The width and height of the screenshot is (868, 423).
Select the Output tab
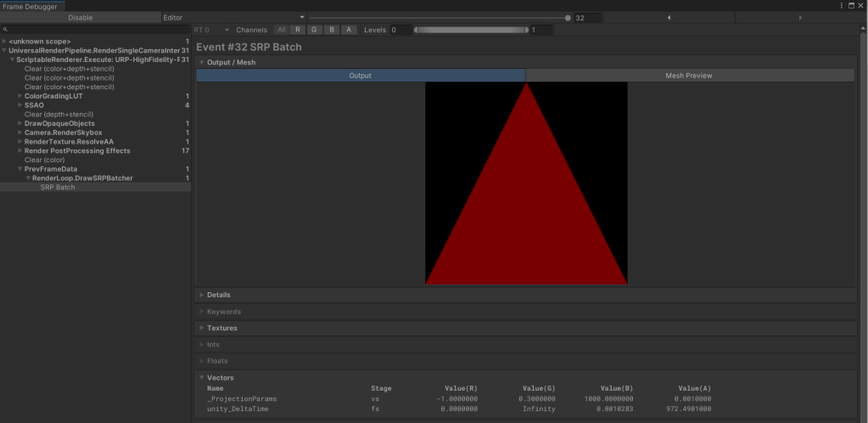tap(360, 76)
